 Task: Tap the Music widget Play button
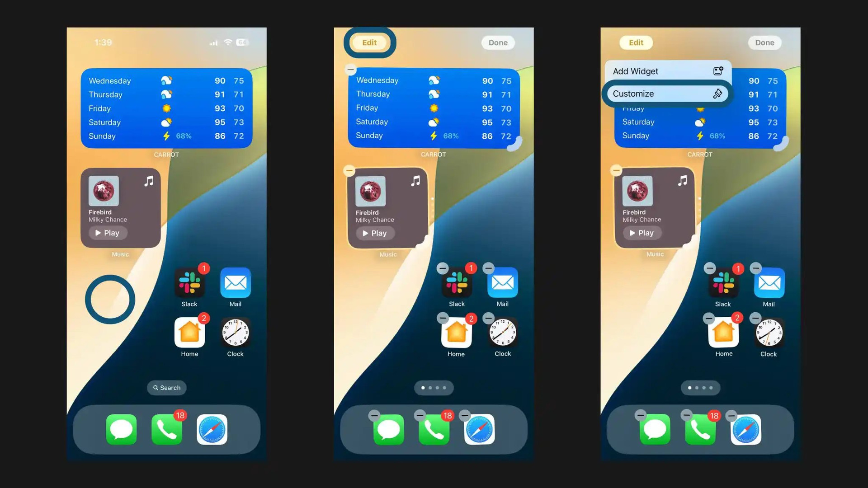(107, 232)
